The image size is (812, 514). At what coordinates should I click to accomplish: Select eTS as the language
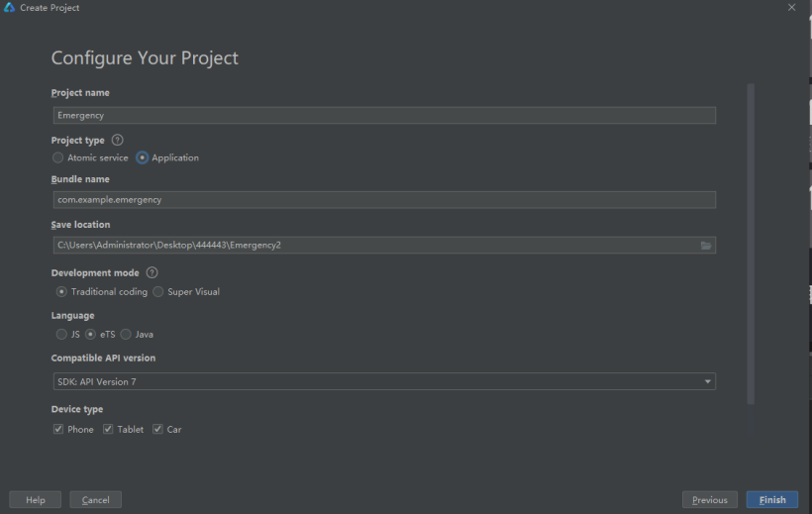(91, 335)
